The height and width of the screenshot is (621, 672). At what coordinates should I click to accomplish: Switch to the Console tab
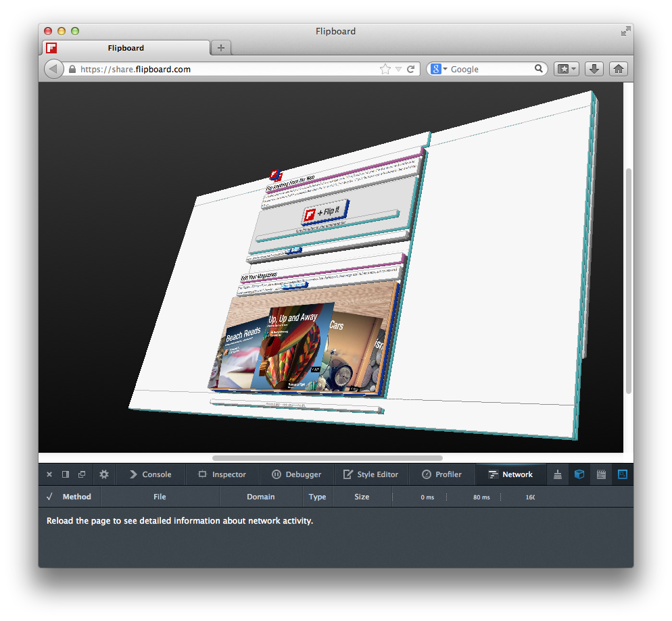coord(151,474)
